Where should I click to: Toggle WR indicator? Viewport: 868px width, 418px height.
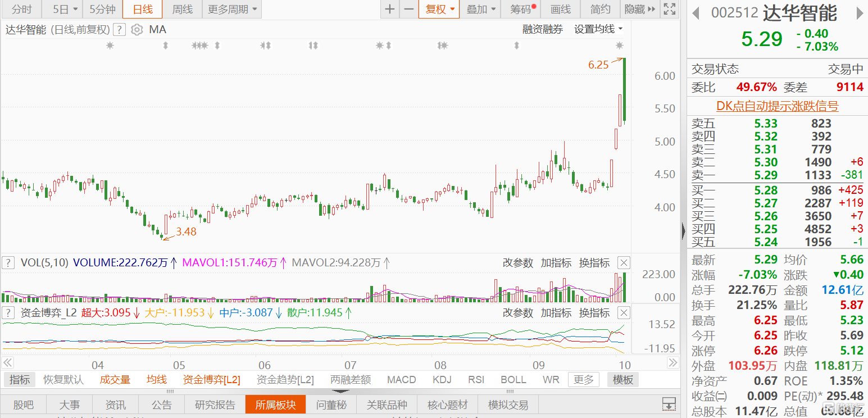pos(551,380)
